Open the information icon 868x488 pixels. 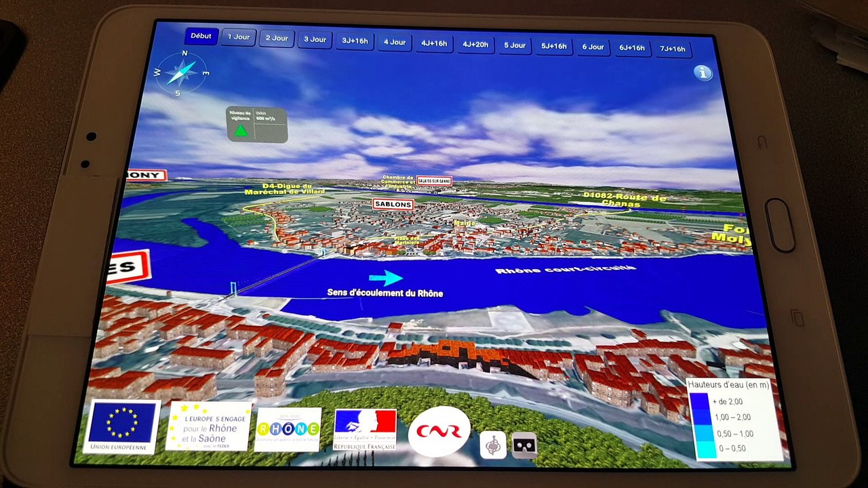tap(703, 73)
